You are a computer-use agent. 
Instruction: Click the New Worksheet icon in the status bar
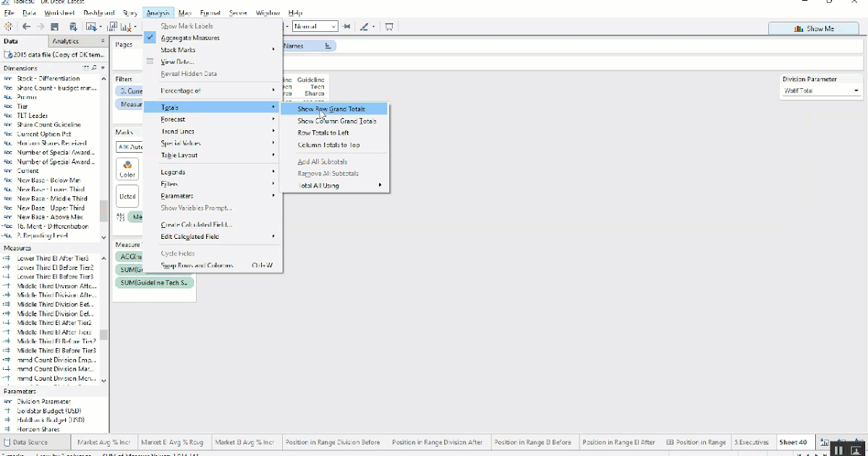825,442
